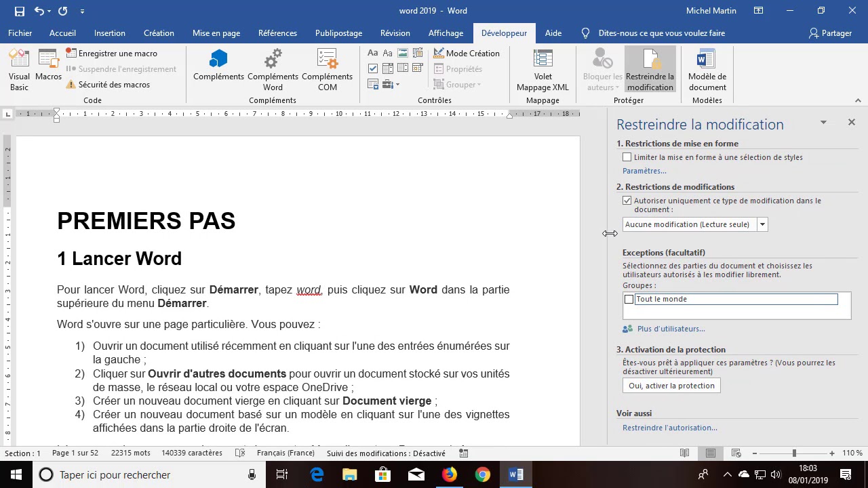The image size is (868, 488).
Task: Insert a picture content control
Action: tap(403, 54)
